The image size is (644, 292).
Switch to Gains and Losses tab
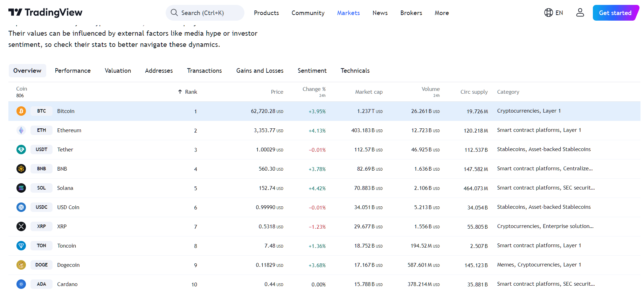point(260,71)
